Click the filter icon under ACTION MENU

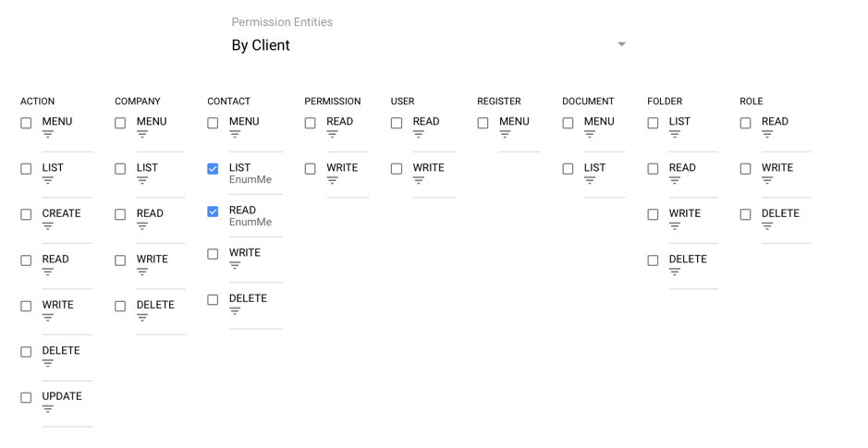click(x=48, y=135)
